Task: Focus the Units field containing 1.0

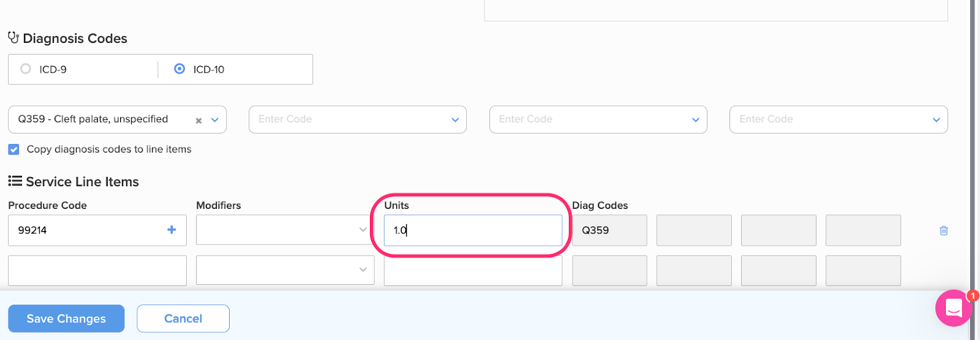Action: click(473, 230)
